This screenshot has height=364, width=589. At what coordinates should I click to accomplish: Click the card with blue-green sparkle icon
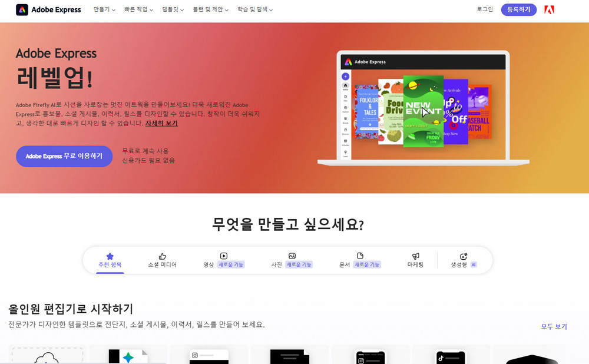click(x=128, y=355)
